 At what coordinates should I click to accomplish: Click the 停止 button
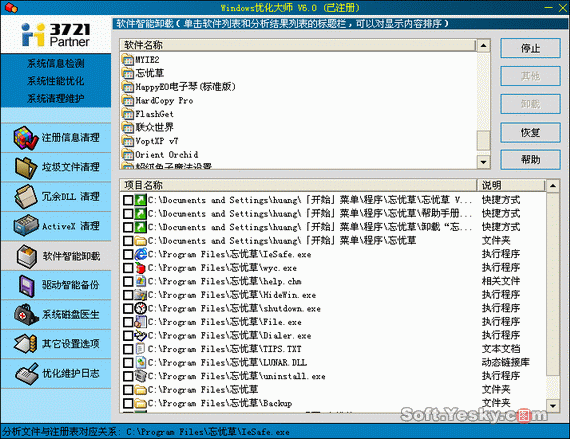530,48
